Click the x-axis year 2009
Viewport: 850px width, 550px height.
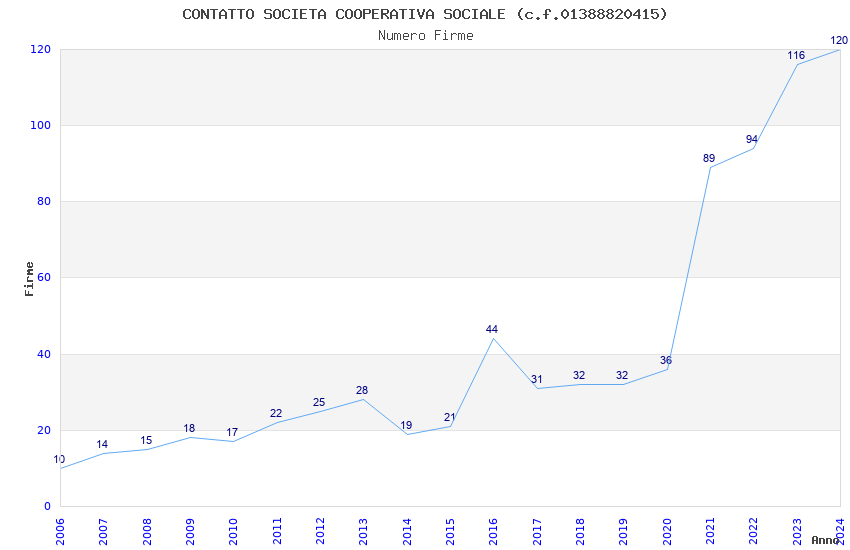pos(190,531)
